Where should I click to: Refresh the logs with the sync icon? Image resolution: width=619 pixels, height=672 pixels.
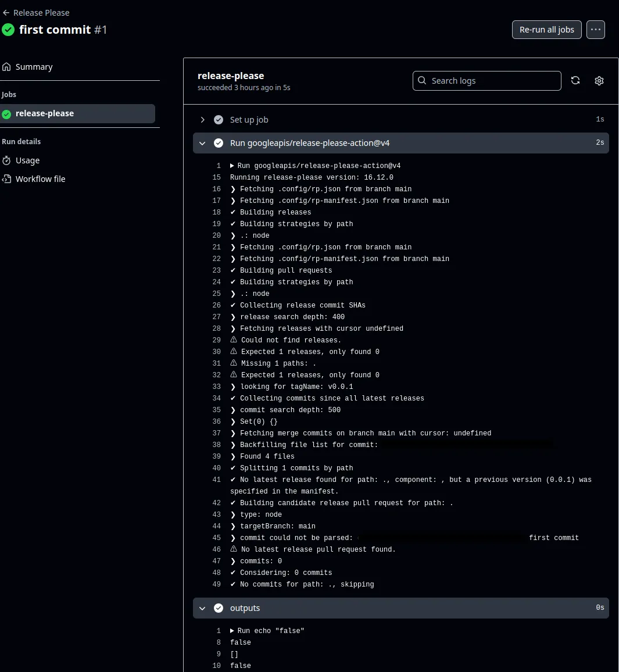point(575,81)
